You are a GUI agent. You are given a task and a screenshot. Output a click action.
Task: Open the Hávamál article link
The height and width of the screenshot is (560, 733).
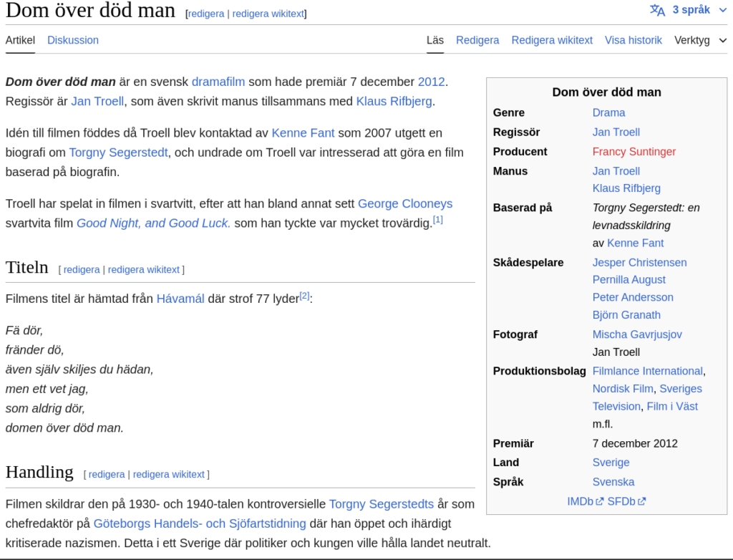180,299
